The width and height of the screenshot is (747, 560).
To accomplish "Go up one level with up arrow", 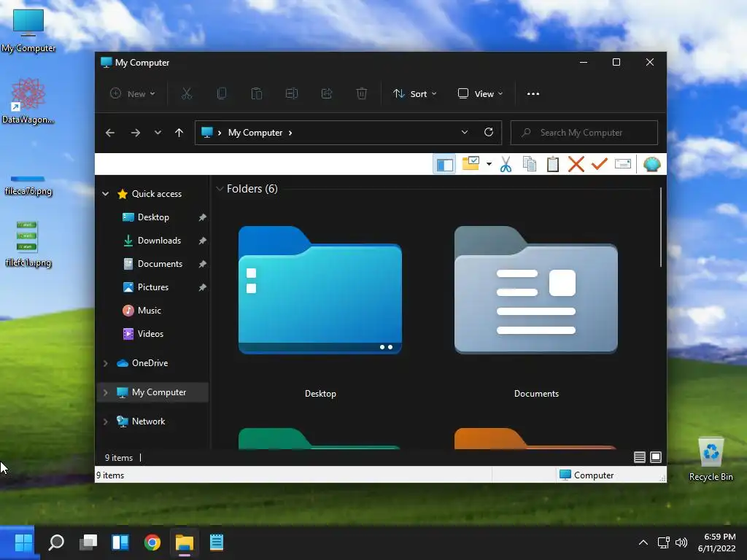I will (x=179, y=133).
